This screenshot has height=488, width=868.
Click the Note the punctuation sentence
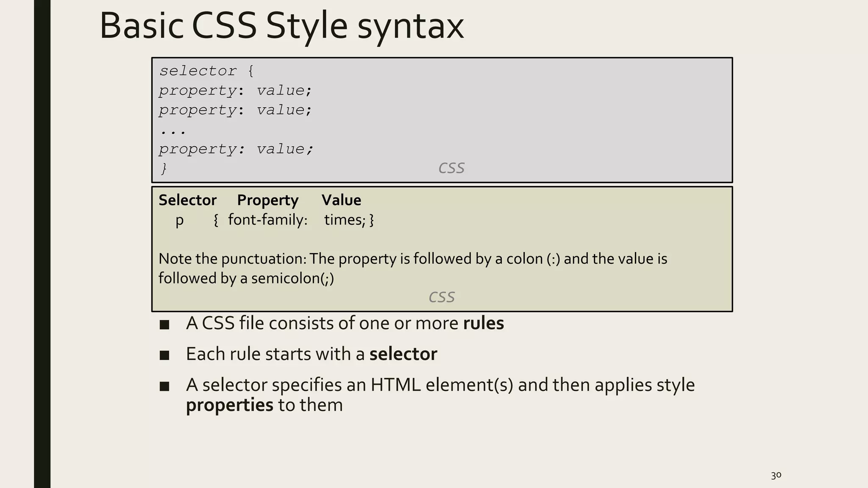412,259
